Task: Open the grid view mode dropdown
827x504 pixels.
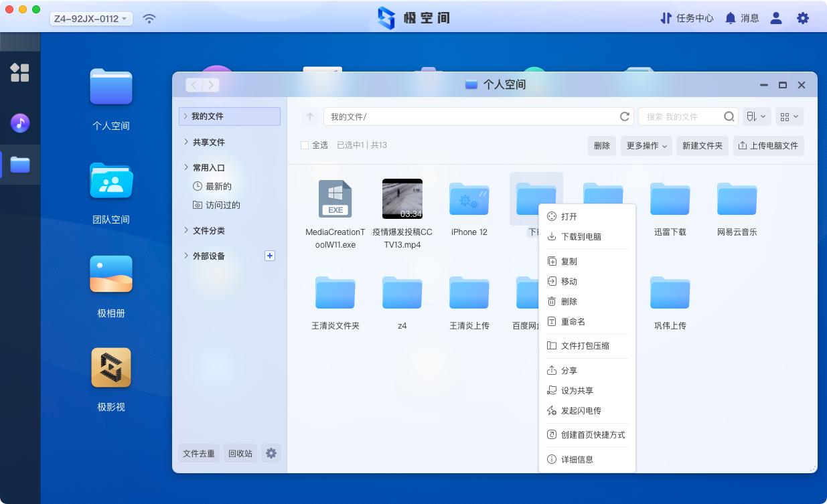Action: (x=789, y=116)
